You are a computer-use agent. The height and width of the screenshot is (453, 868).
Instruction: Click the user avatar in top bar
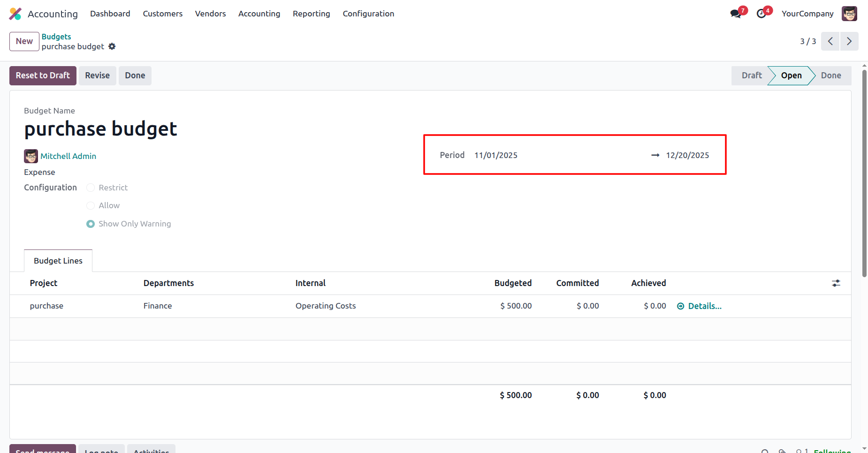click(849, 14)
